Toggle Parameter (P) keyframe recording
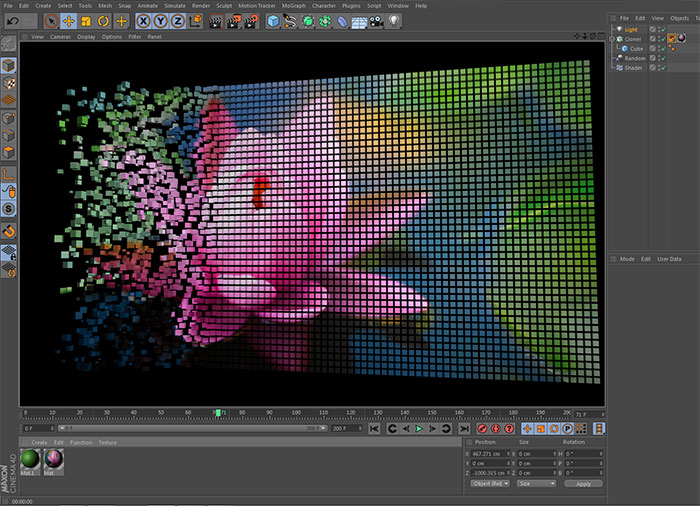Image resolution: width=700 pixels, height=506 pixels. pyautogui.click(x=567, y=429)
